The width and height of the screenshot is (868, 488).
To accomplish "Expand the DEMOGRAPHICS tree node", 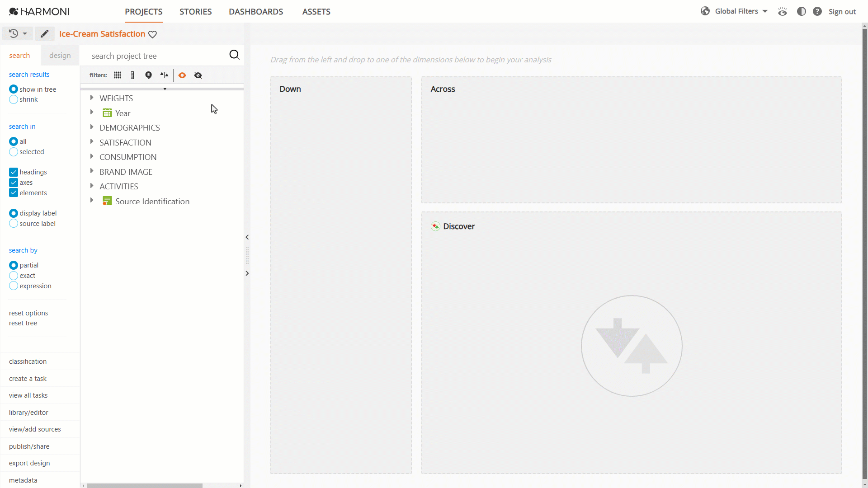I will pos(92,127).
